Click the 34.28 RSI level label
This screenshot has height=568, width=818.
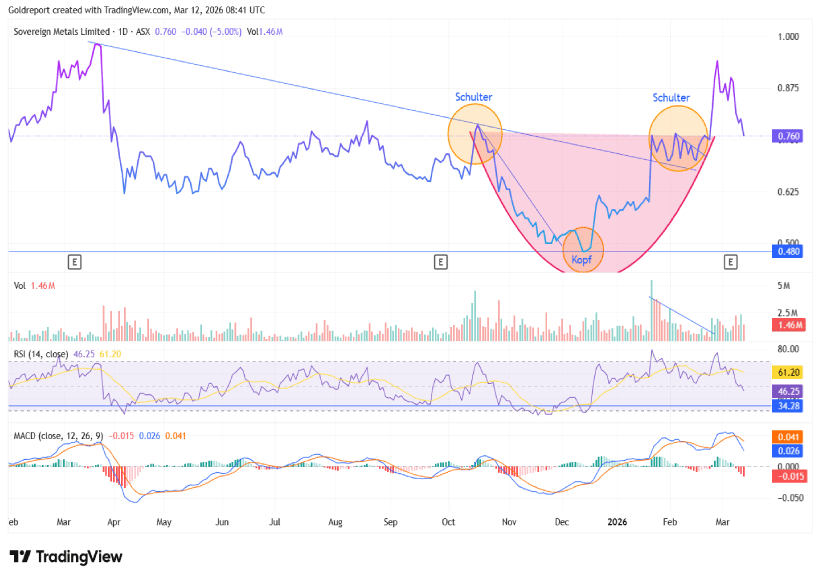pyautogui.click(x=789, y=406)
